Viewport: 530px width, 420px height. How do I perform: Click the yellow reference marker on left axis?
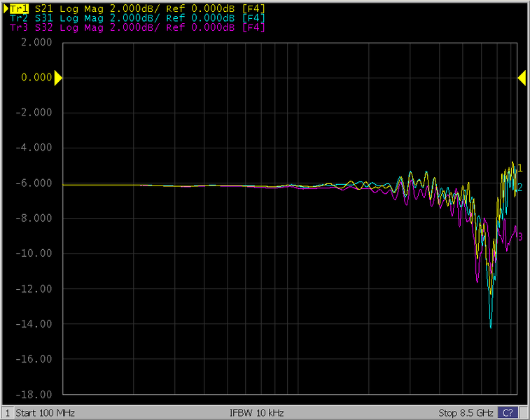click(58, 78)
